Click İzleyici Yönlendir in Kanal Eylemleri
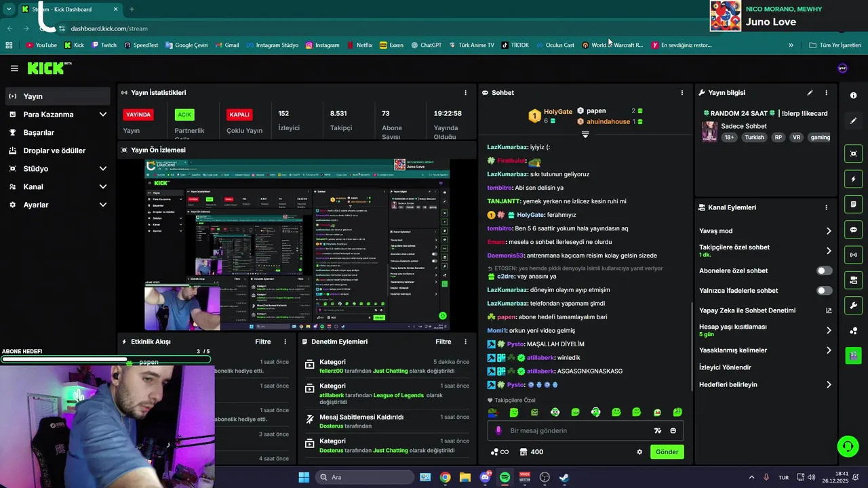This screenshot has width=868, height=488. click(725, 367)
